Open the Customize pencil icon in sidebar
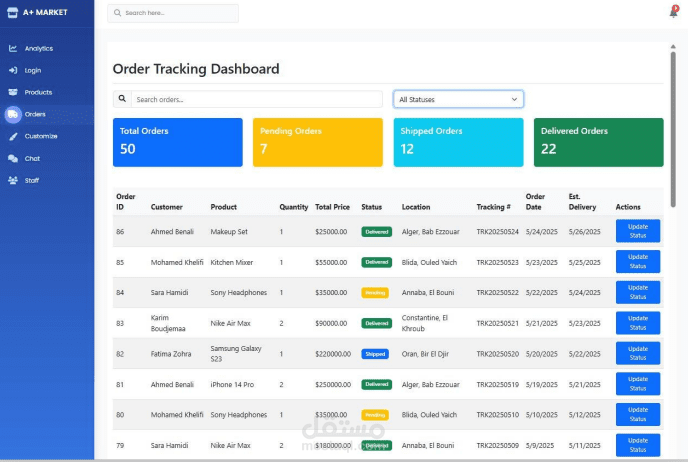This screenshot has width=688, height=462. 13,136
